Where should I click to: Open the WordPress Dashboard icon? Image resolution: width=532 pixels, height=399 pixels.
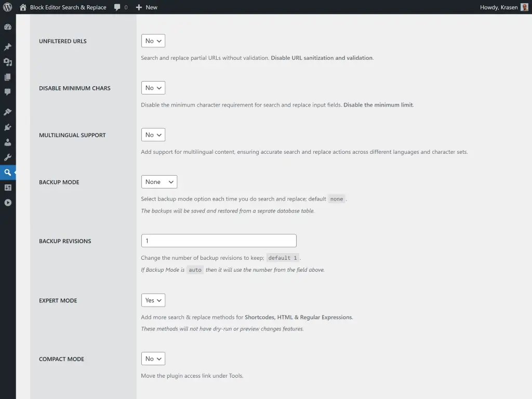(x=8, y=26)
